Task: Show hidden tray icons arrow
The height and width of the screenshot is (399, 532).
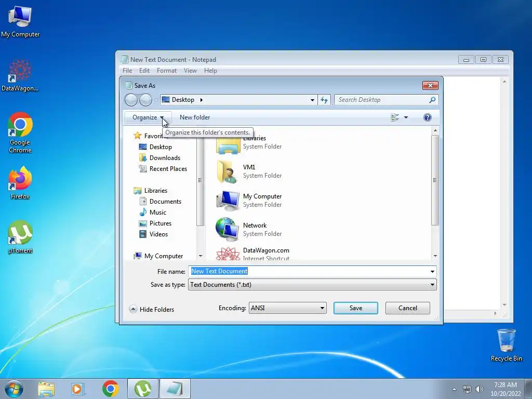Action: coord(454,389)
